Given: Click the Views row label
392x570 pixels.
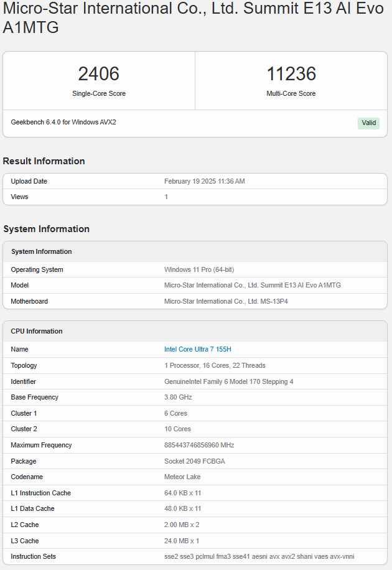Looking at the screenshot, I should coord(19,197).
